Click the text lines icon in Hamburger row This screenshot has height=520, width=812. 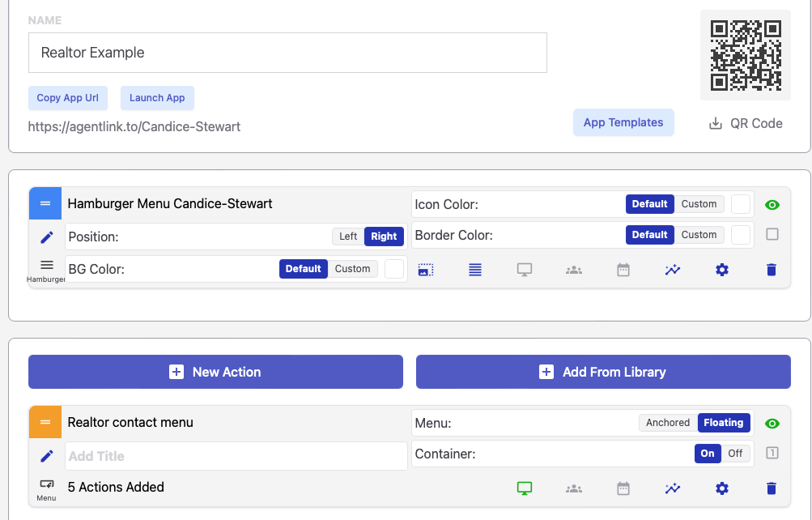(x=475, y=270)
